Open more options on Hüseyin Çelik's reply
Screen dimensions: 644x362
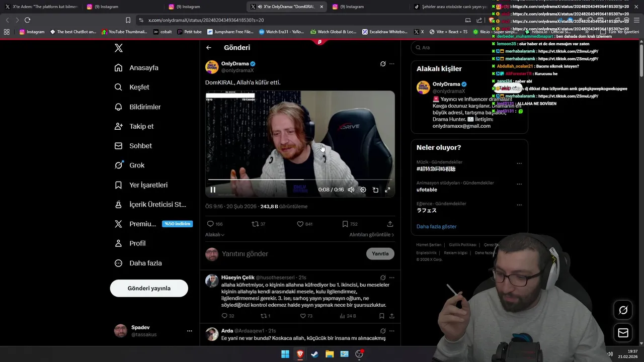point(392,278)
